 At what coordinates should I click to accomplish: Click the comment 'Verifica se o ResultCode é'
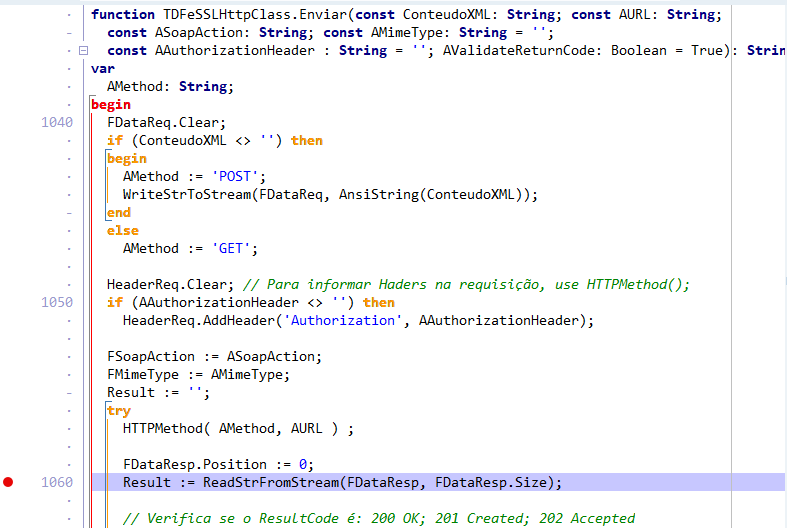[x=254, y=518]
